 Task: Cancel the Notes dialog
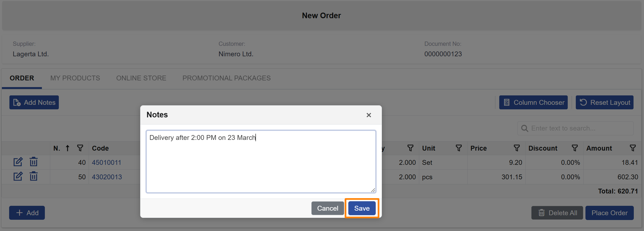click(x=327, y=208)
